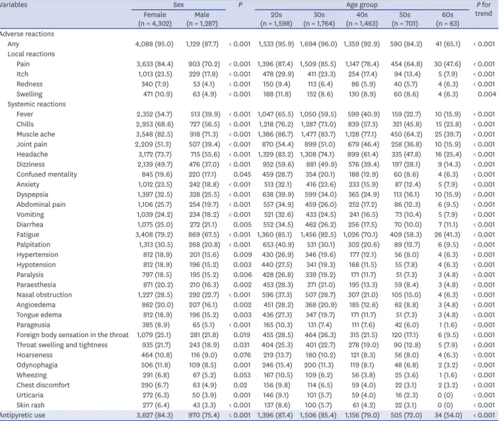Click the 'Adverse reactions' row label

click(27, 34)
